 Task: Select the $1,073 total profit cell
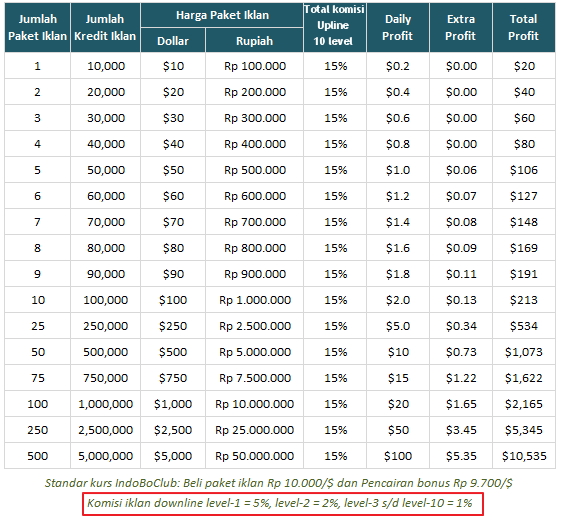[x=524, y=352]
